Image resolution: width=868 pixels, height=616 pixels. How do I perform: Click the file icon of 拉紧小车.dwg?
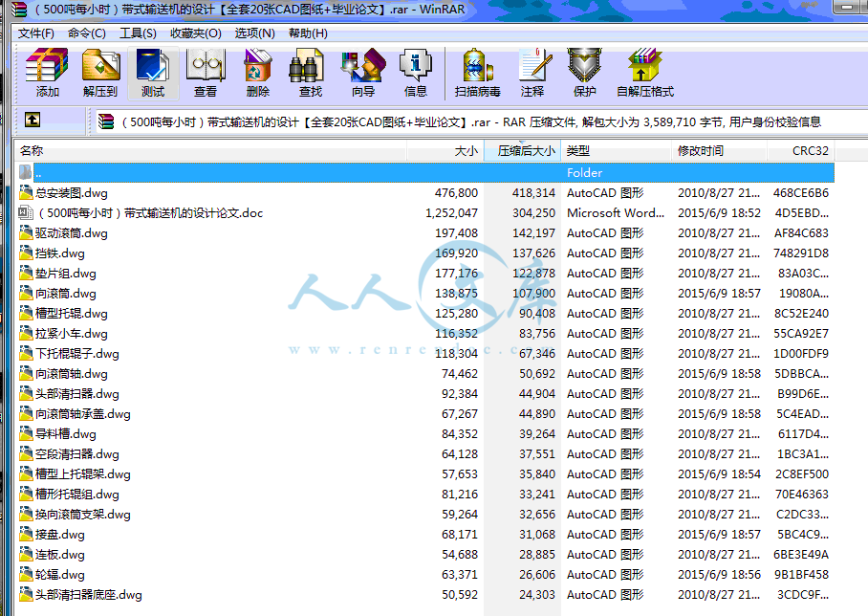26,333
